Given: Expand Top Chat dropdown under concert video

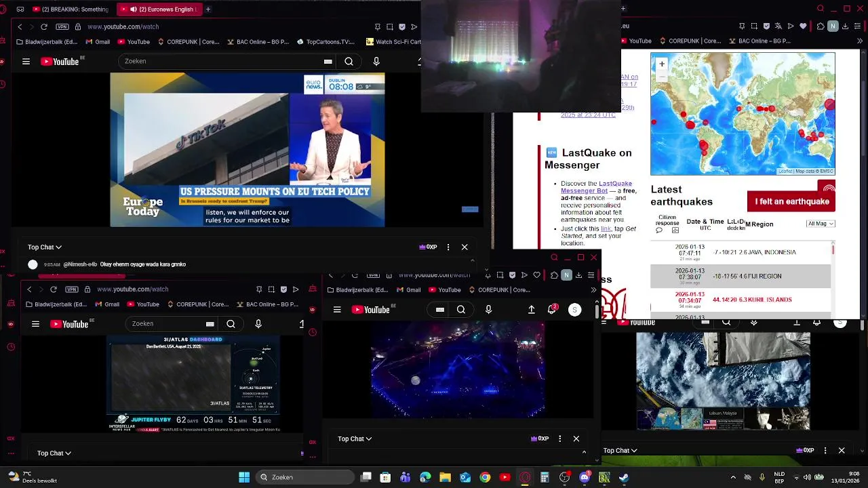Looking at the screenshot, I should pos(355,439).
